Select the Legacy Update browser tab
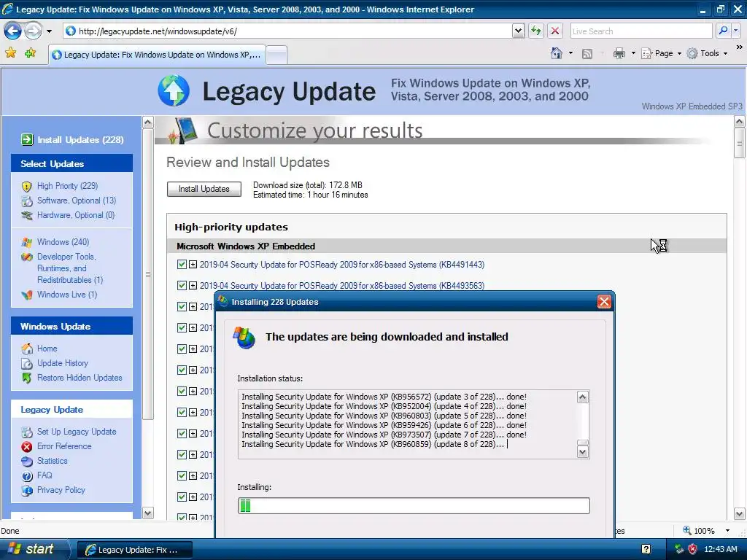This screenshot has width=747, height=560. pyautogui.click(x=157, y=55)
